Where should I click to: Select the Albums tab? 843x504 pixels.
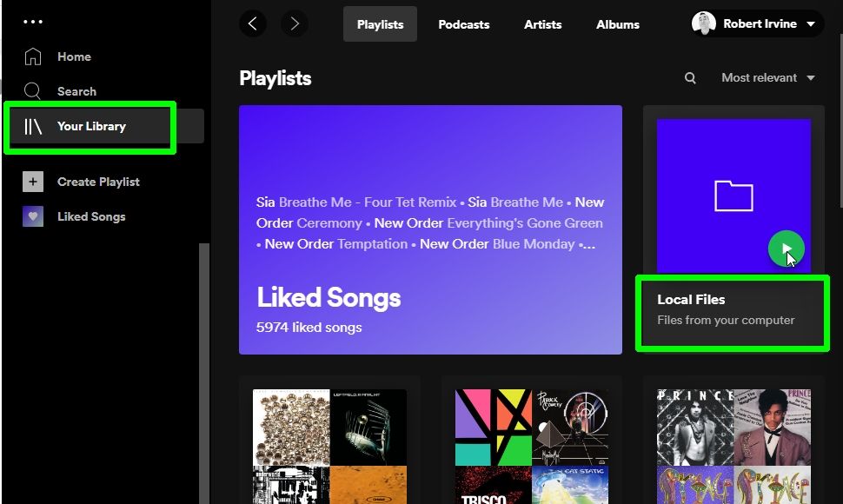617,24
